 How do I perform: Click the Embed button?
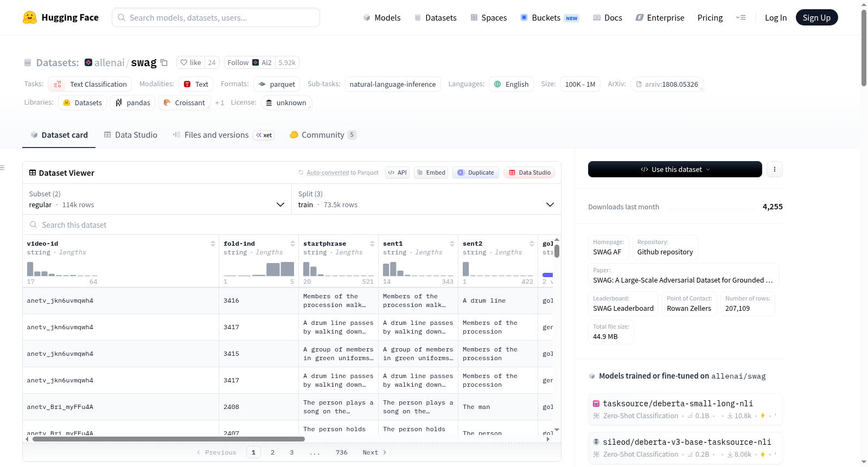click(x=431, y=172)
